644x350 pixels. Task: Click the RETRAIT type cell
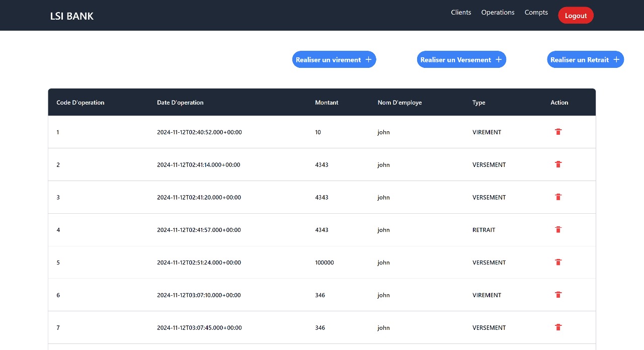[x=484, y=230]
